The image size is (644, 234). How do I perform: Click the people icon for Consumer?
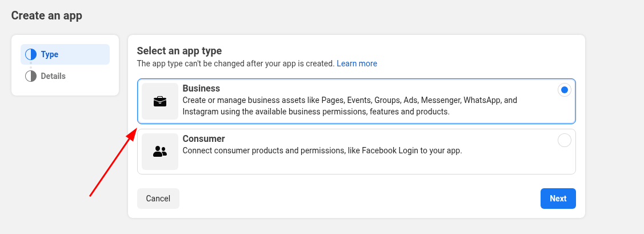160,152
